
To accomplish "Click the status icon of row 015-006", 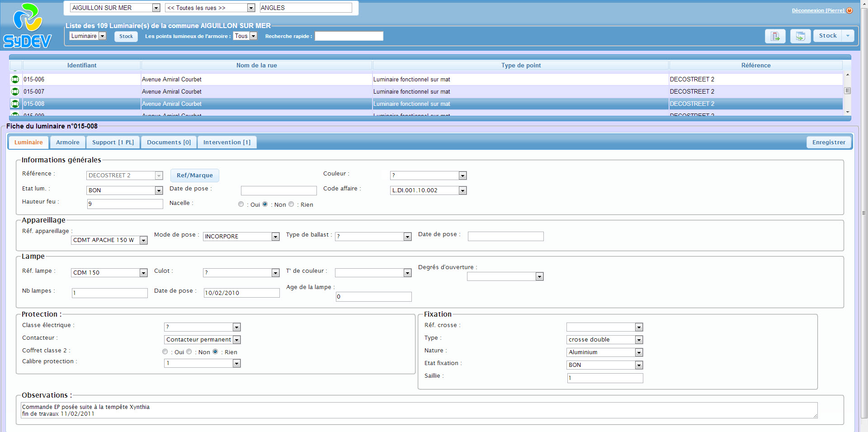I will [15, 79].
